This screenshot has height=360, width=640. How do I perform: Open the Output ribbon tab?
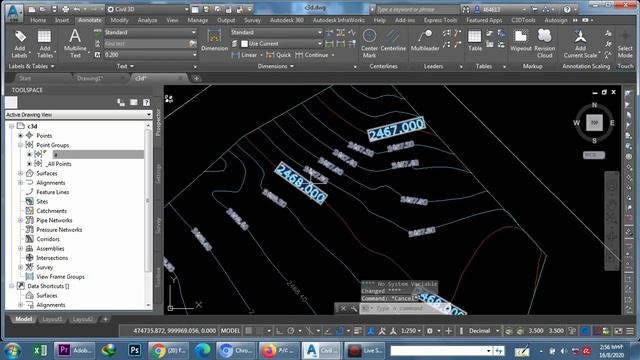click(x=226, y=20)
